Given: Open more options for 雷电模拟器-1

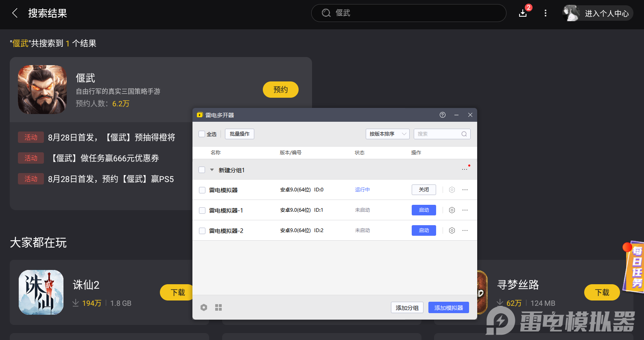Looking at the screenshot, I should click(465, 210).
